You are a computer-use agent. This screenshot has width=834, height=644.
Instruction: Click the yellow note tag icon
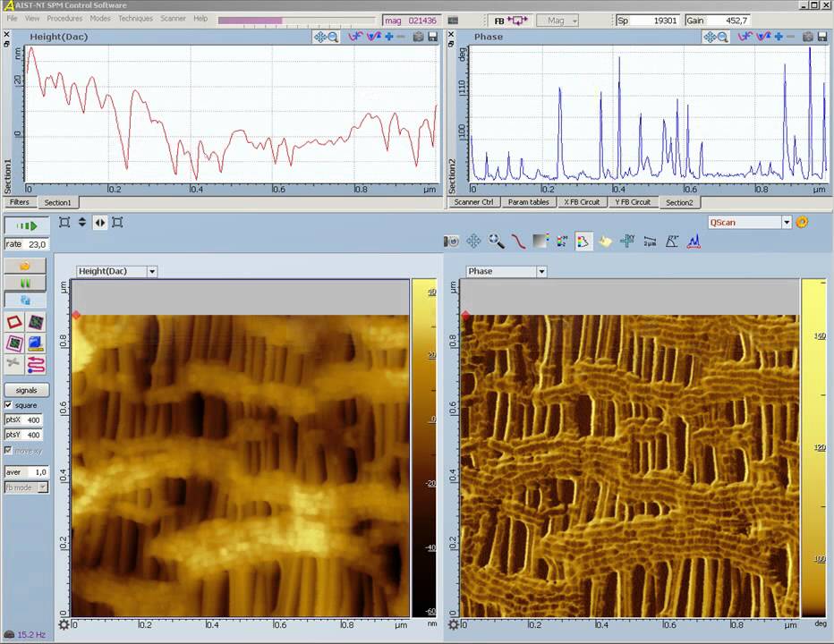(605, 241)
